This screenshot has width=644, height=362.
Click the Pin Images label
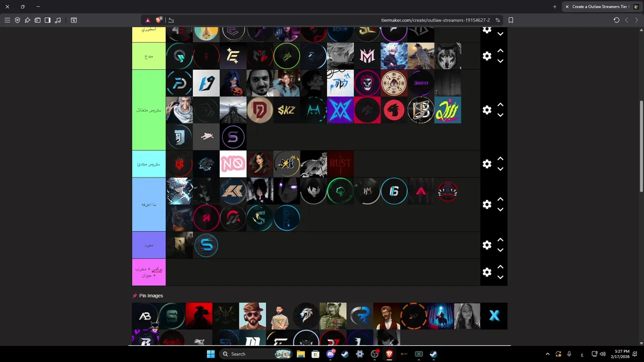click(x=151, y=296)
